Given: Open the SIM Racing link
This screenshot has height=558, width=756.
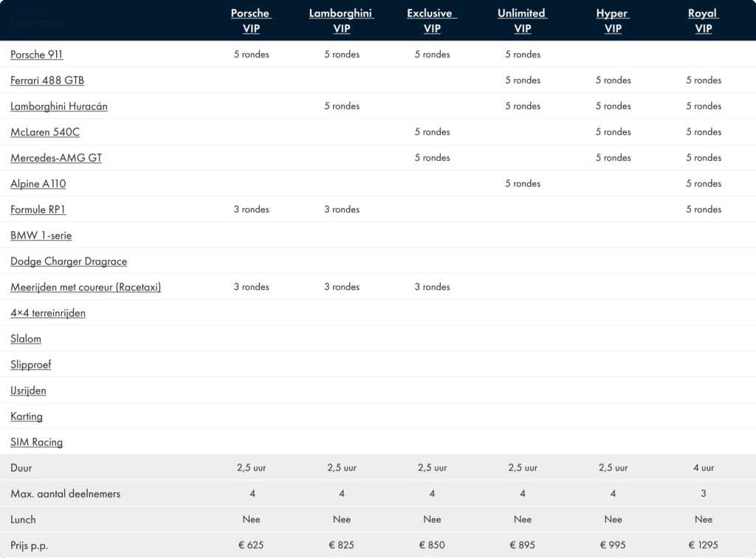Looking at the screenshot, I should [37, 442].
